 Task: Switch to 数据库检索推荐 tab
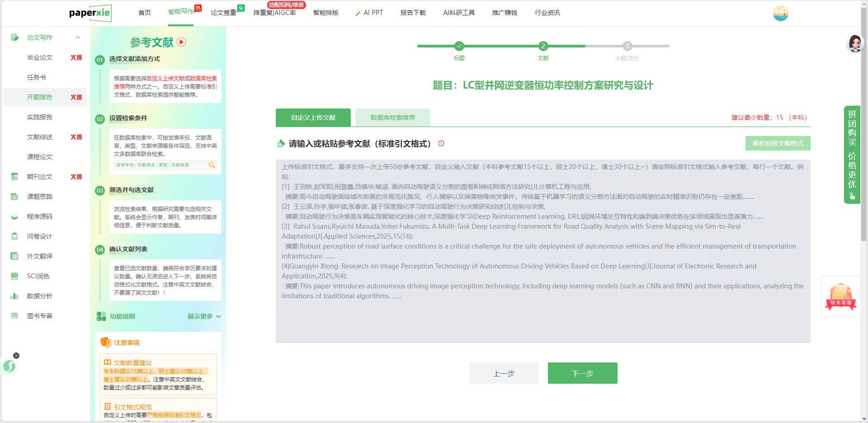[392, 117]
